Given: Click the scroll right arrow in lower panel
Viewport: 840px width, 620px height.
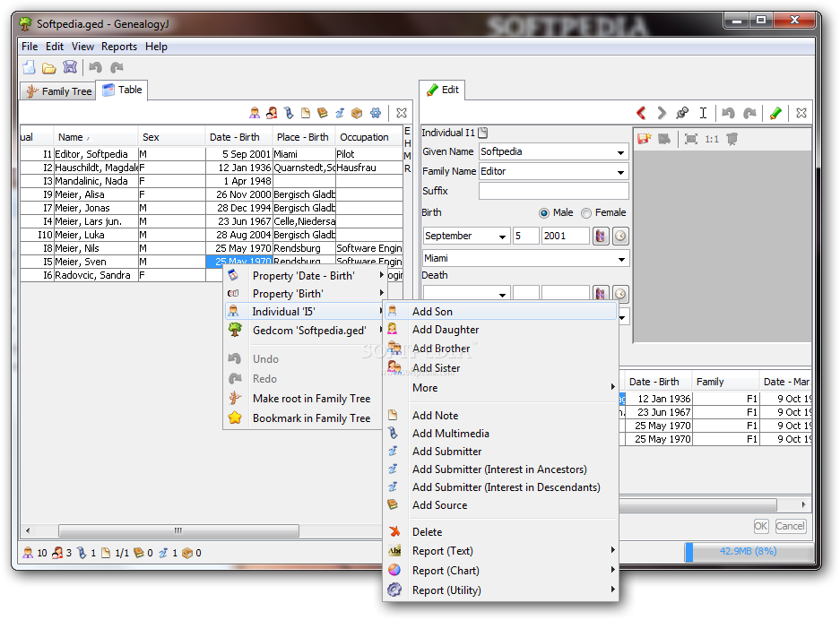Looking at the screenshot, I should coord(803,505).
